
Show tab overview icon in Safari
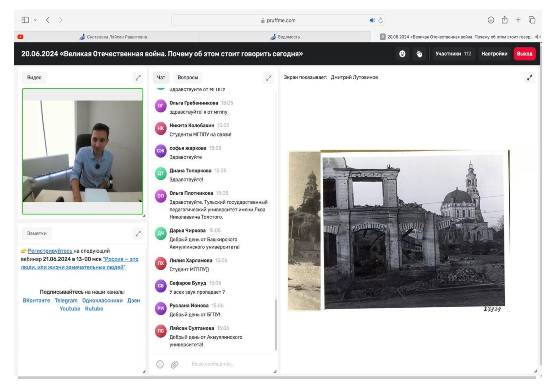click(x=532, y=20)
